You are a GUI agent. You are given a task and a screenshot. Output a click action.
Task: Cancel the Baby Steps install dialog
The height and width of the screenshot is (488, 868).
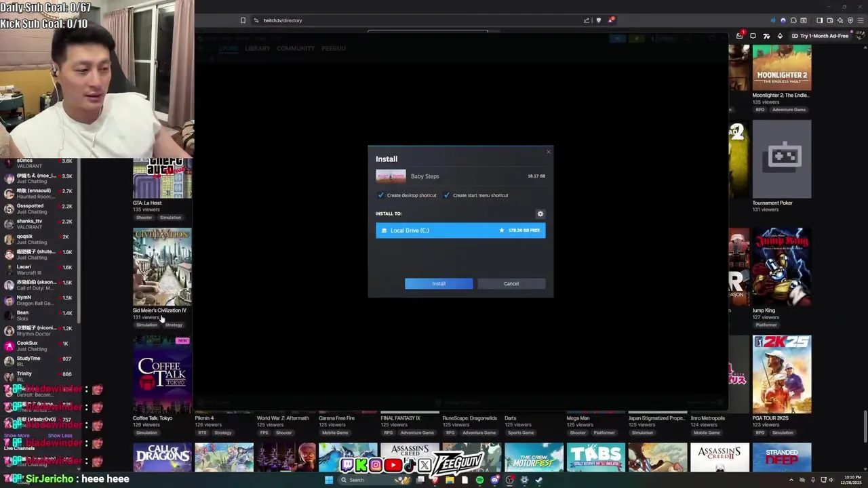coord(511,283)
